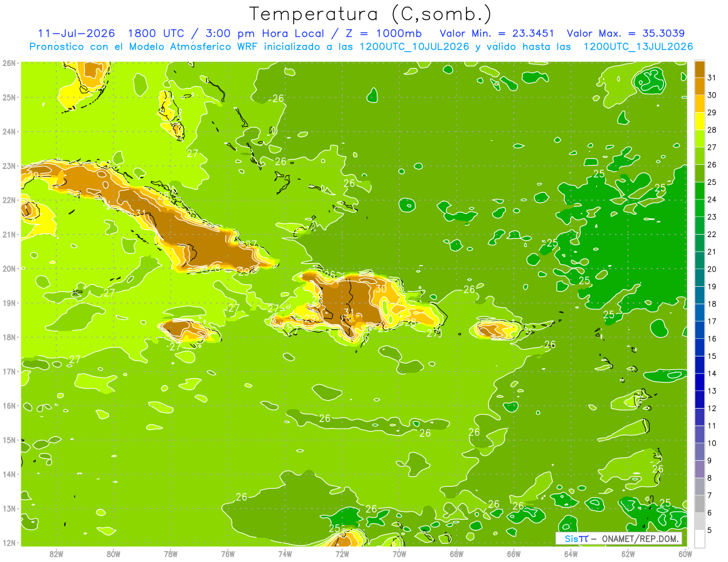Click the blue legend band between 14 and 15

(699, 365)
